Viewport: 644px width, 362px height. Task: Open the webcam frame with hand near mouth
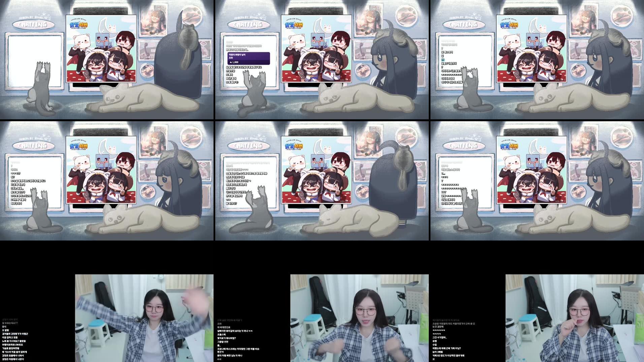[x=575, y=318]
